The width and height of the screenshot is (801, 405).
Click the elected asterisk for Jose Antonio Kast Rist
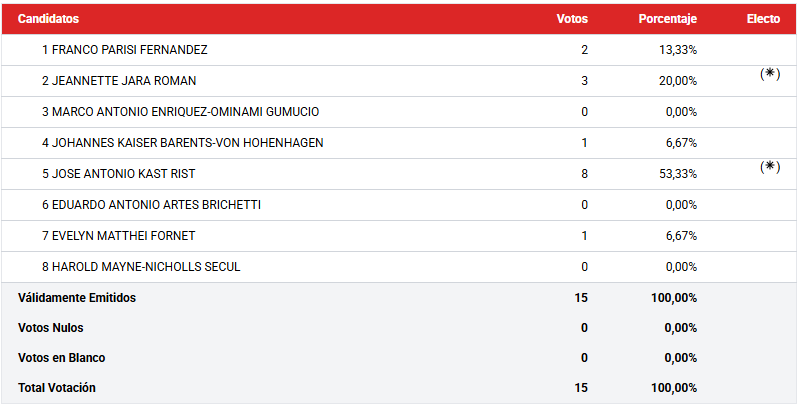[769, 167]
